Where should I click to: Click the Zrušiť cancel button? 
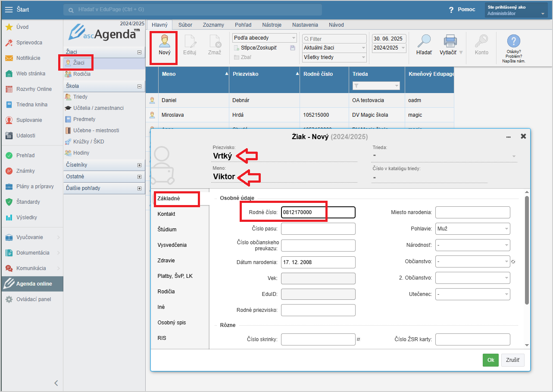click(512, 360)
